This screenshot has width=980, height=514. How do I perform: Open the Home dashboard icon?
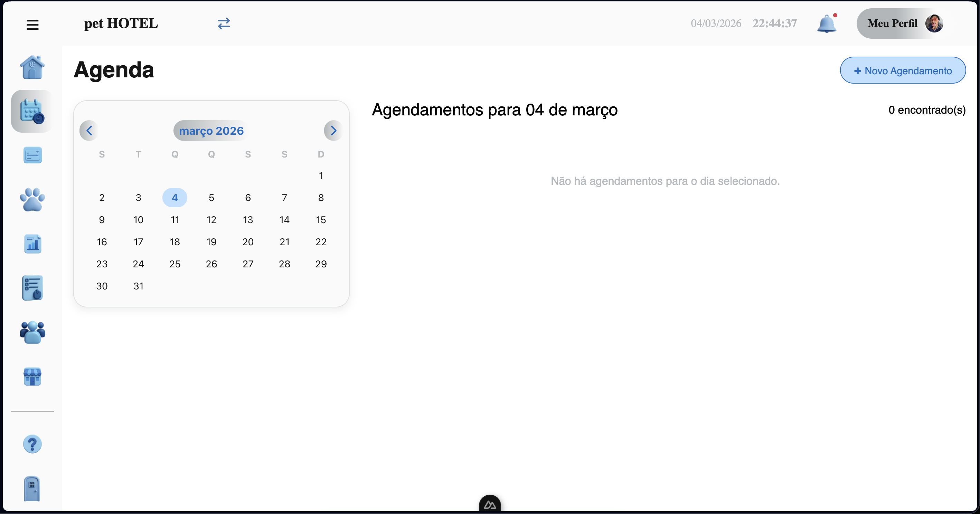pyautogui.click(x=32, y=67)
